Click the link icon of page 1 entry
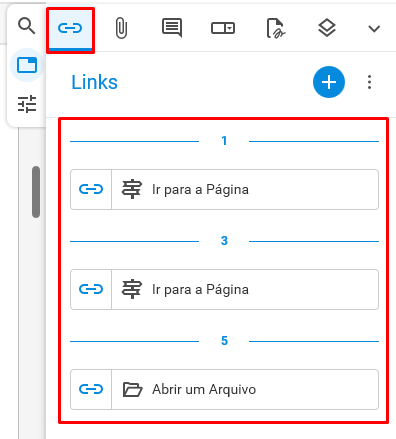Image resolution: width=396 pixels, height=439 pixels. (91, 189)
